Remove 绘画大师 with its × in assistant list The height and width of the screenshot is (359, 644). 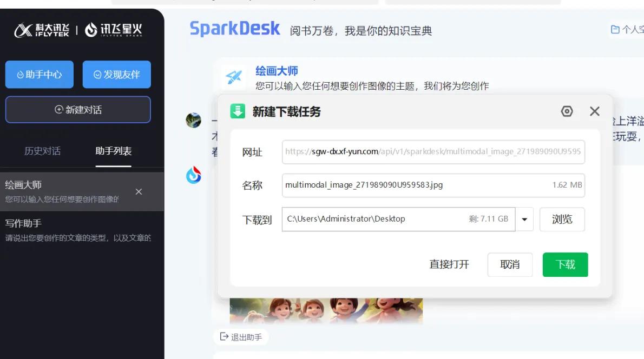(139, 191)
